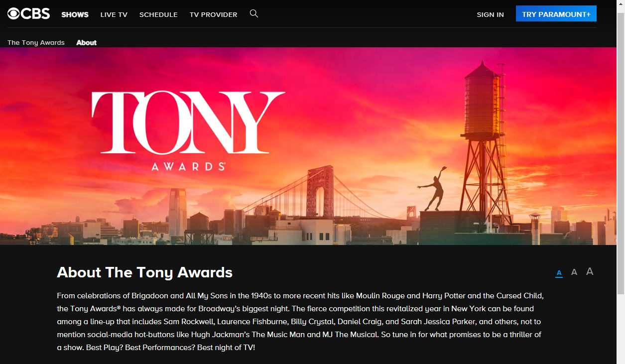Click the scrollbar down arrow

[x=621, y=361]
